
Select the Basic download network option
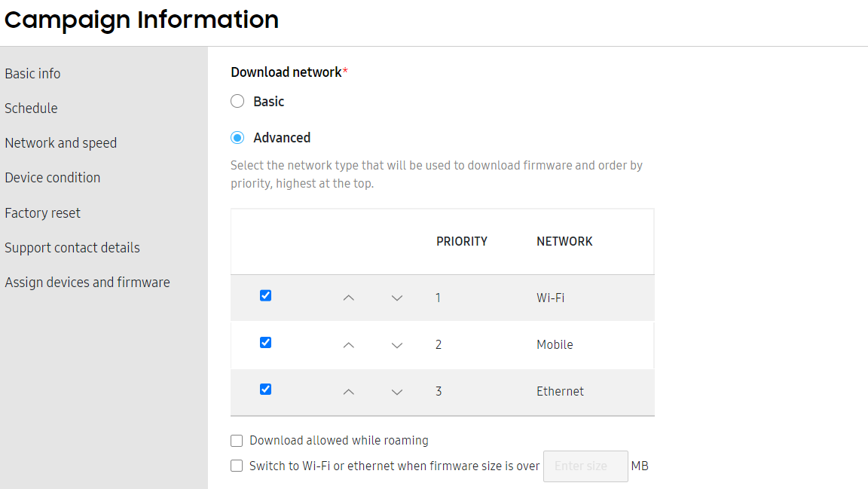pyautogui.click(x=237, y=102)
